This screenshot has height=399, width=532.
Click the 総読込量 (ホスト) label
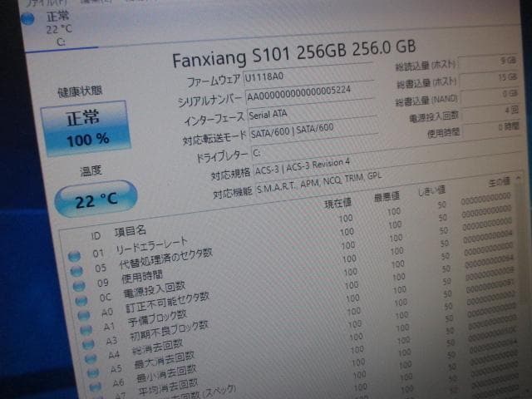425,66
